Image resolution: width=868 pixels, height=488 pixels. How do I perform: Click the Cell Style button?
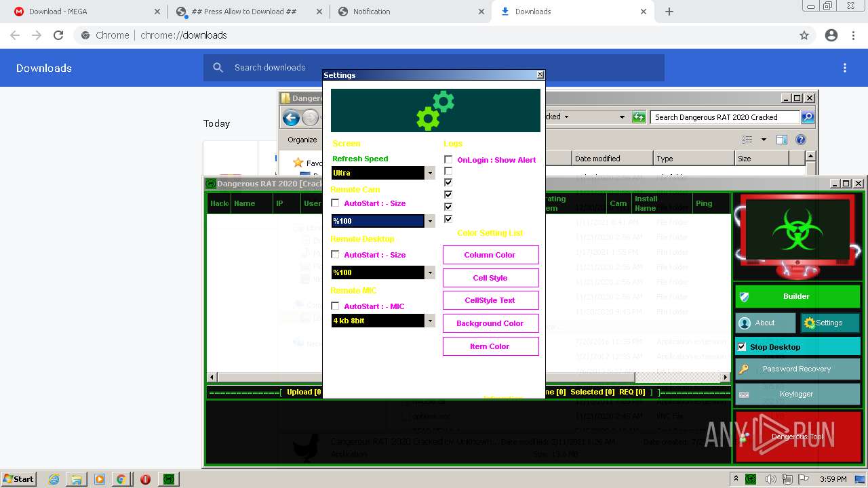(x=490, y=278)
